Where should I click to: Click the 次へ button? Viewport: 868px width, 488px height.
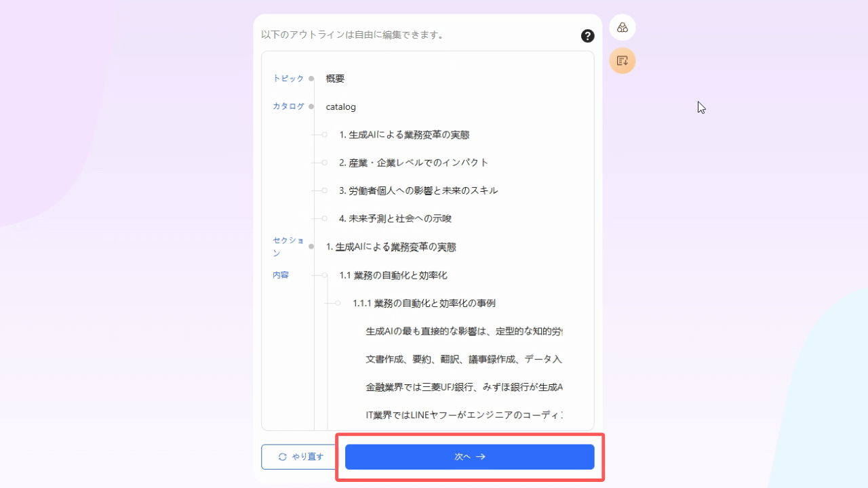point(470,457)
